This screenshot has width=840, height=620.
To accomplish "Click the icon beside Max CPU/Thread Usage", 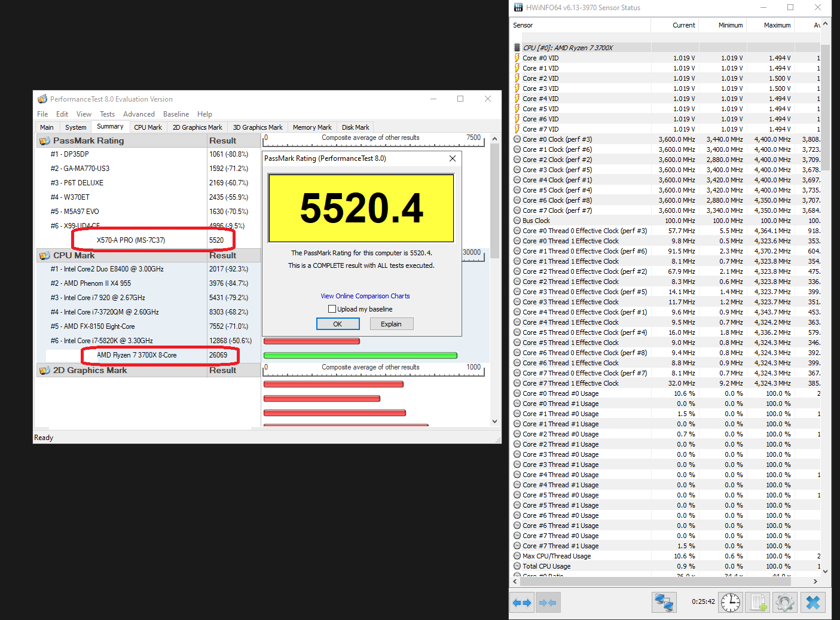I will [x=517, y=556].
